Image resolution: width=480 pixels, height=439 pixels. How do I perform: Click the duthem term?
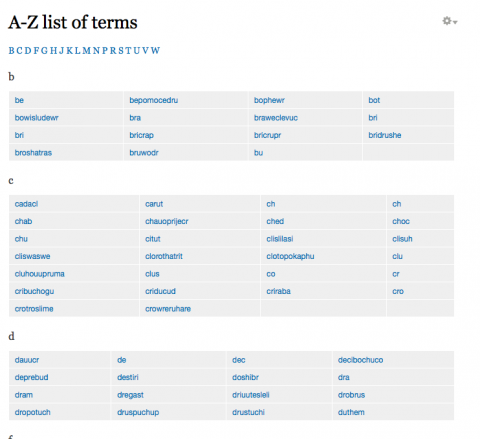click(x=351, y=412)
